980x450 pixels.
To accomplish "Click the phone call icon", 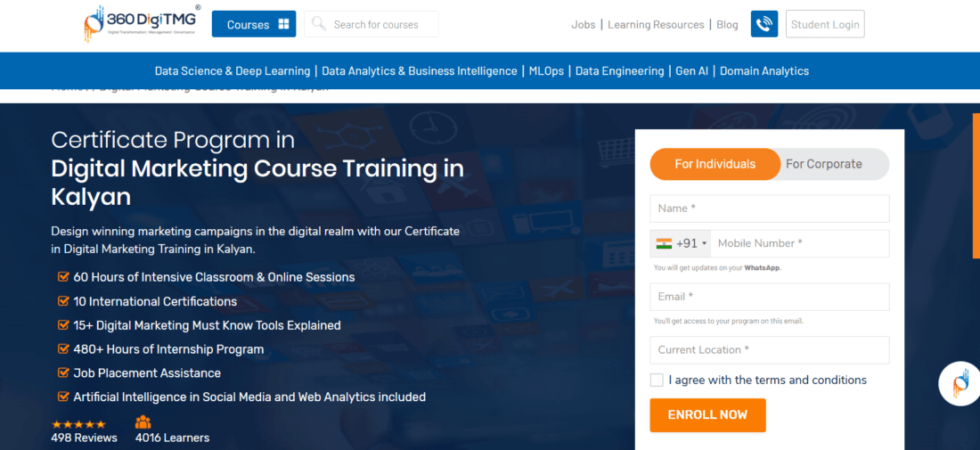I will tap(764, 24).
